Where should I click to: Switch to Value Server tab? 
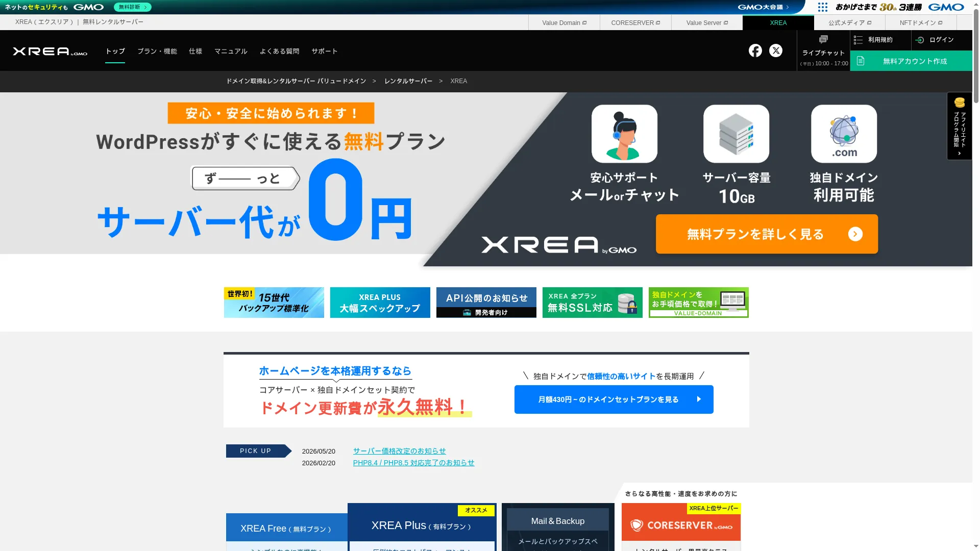point(707,23)
